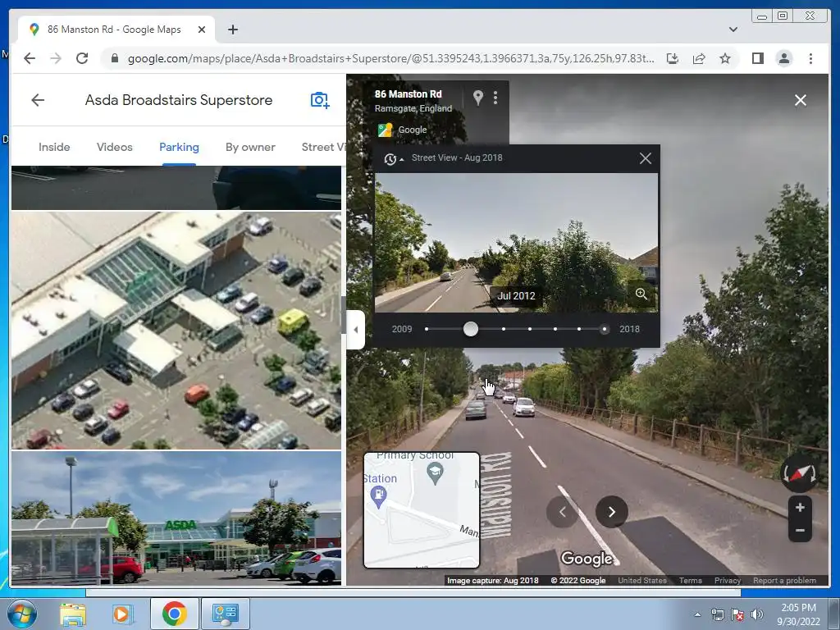Open the volume control in the tray
Screen dimensions: 840x630
[757, 614]
